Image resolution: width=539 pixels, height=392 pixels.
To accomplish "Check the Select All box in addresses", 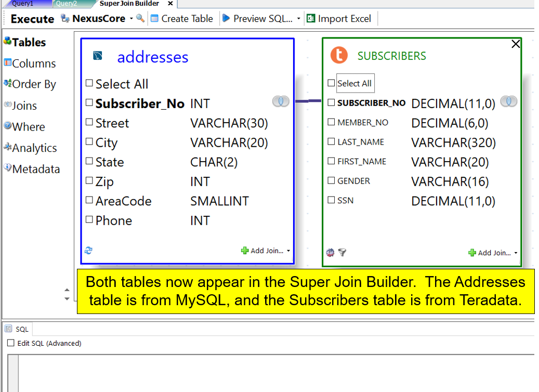I will (x=89, y=83).
